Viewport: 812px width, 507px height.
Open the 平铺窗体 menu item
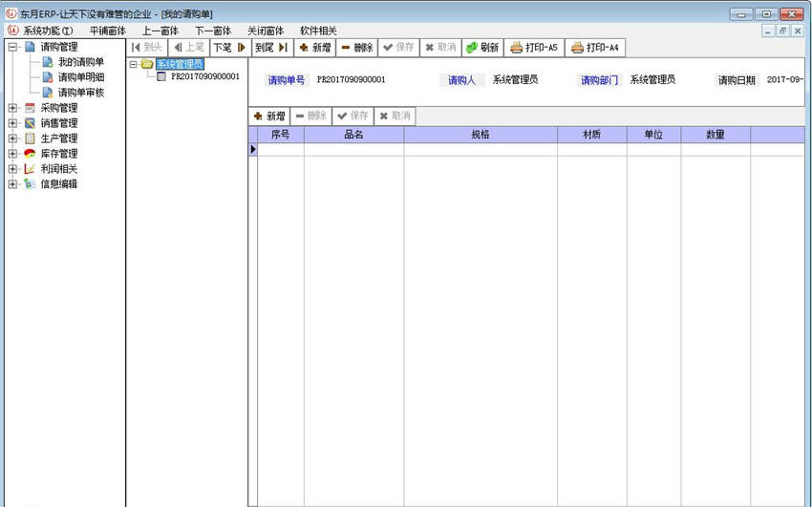coord(108,32)
